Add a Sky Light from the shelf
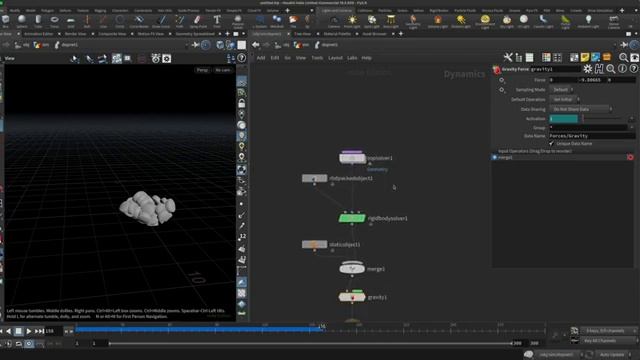The width and height of the screenshot is (640, 360). (x=507, y=21)
